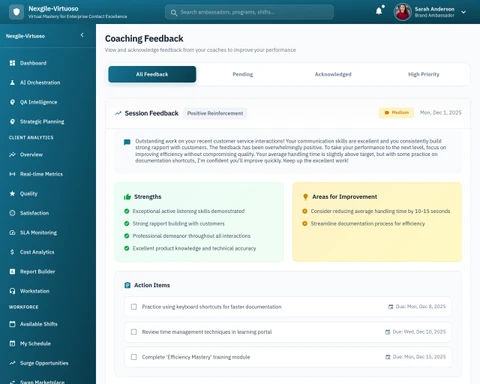Image resolution: width=480 pixels, height=384 pixels.
Task: Open the notifications bell
Action: click(x=379, y=11)
